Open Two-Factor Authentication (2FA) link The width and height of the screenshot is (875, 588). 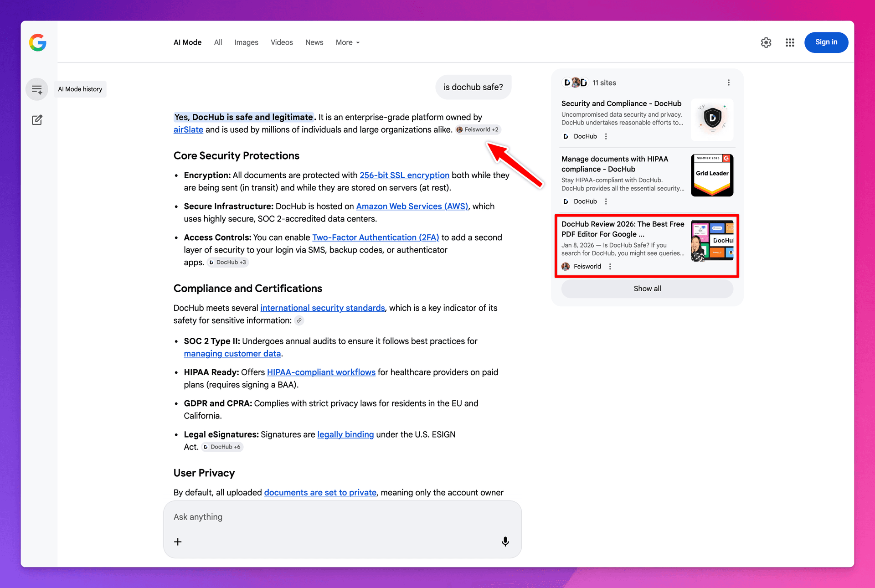point(376,237)
